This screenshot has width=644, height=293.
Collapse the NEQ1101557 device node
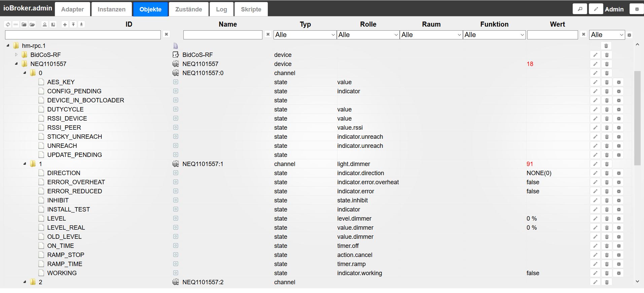click(x=16, y=64)
